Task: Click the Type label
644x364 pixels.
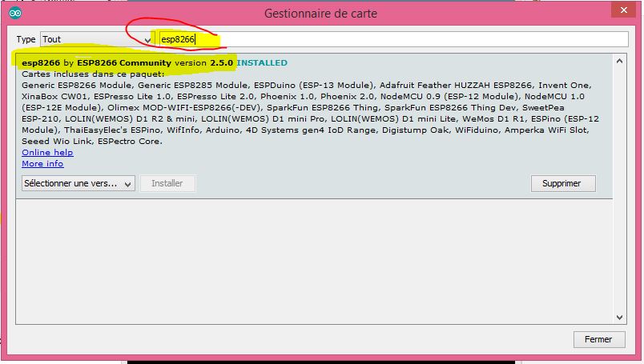Action: point(26,39)
